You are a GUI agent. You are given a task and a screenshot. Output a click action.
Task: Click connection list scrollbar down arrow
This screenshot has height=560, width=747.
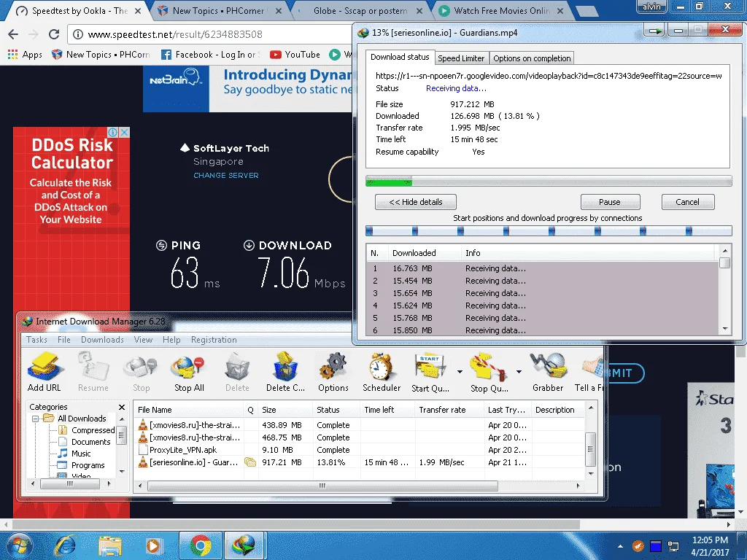point(725,329)
